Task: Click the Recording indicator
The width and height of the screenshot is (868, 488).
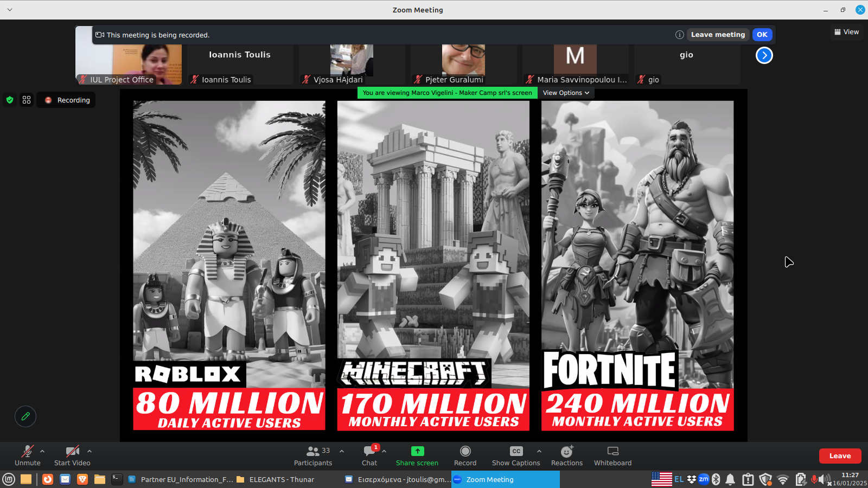Action: coord(66,100)
